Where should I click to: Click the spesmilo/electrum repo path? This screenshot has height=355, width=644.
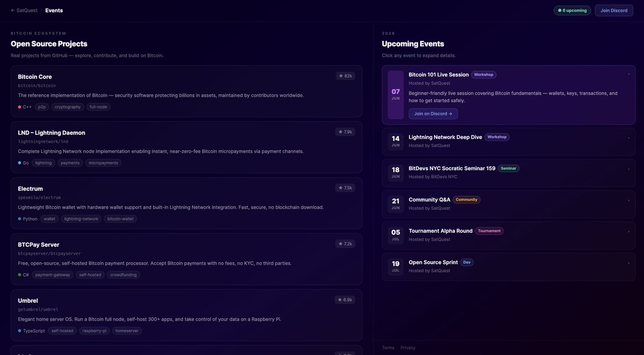pos(39,197)
